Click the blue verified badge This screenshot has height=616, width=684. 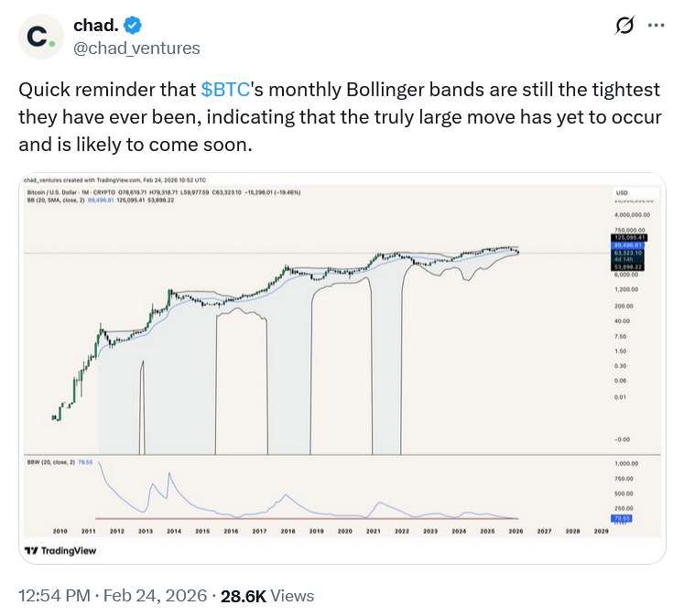(135, 26)
